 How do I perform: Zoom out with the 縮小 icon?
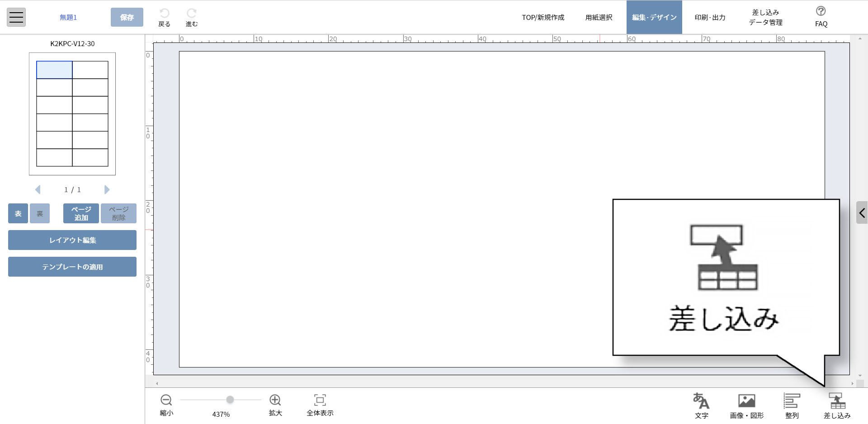(166, 400)
